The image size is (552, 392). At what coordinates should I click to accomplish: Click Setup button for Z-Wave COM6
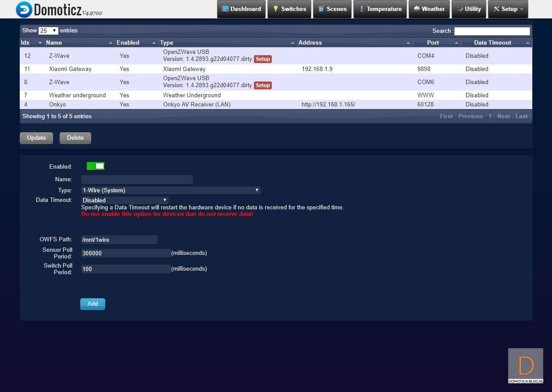[x=263, y=85]
